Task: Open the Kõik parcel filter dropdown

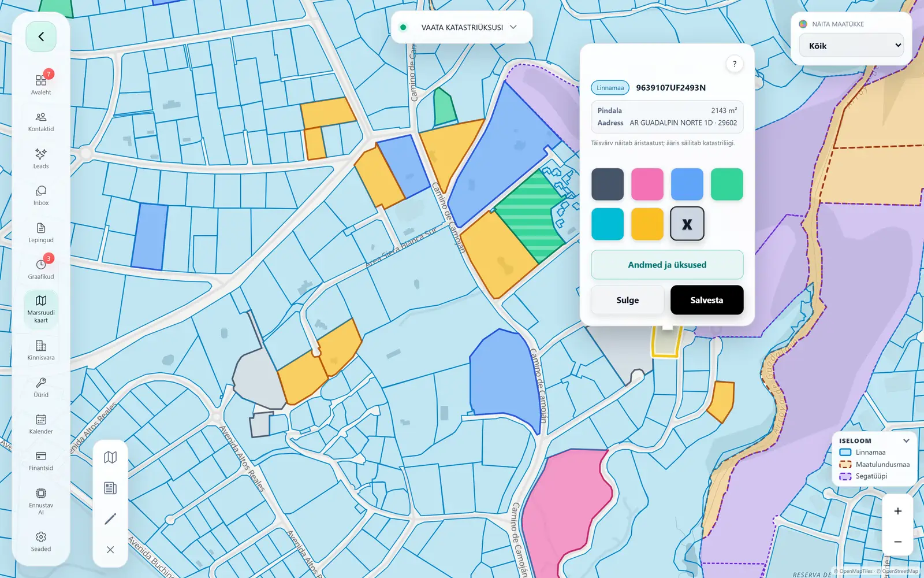Action: pyautogui.click(x=851, y=45)
